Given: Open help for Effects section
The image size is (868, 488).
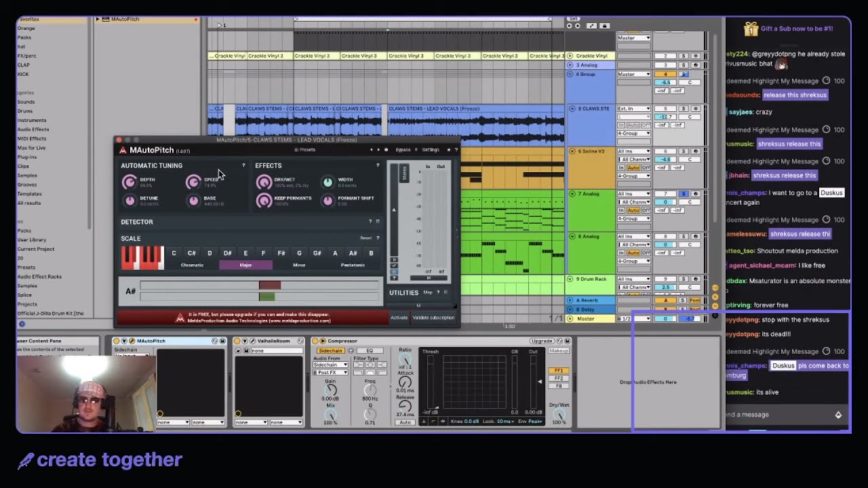Looking at the screenshot, I should (378, 165).
